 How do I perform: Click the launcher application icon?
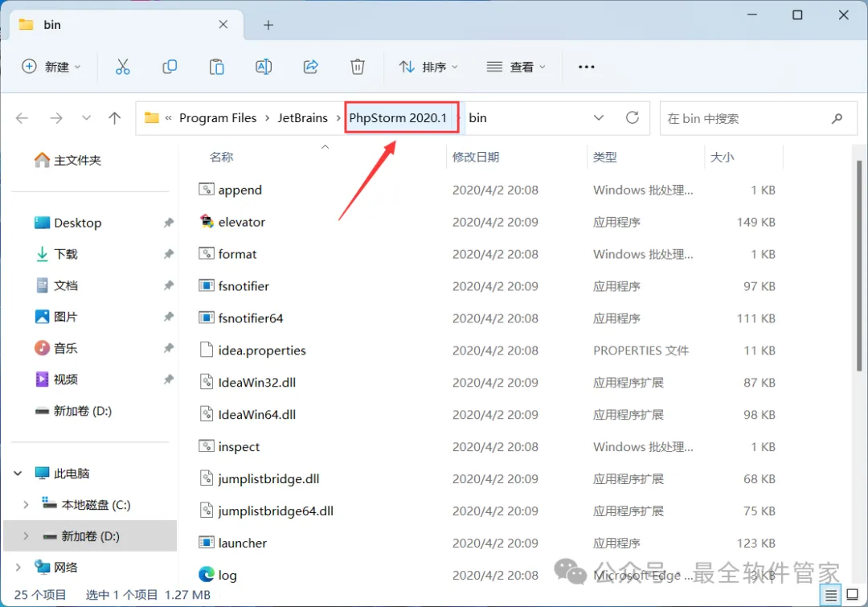click(x=206, y=542)
